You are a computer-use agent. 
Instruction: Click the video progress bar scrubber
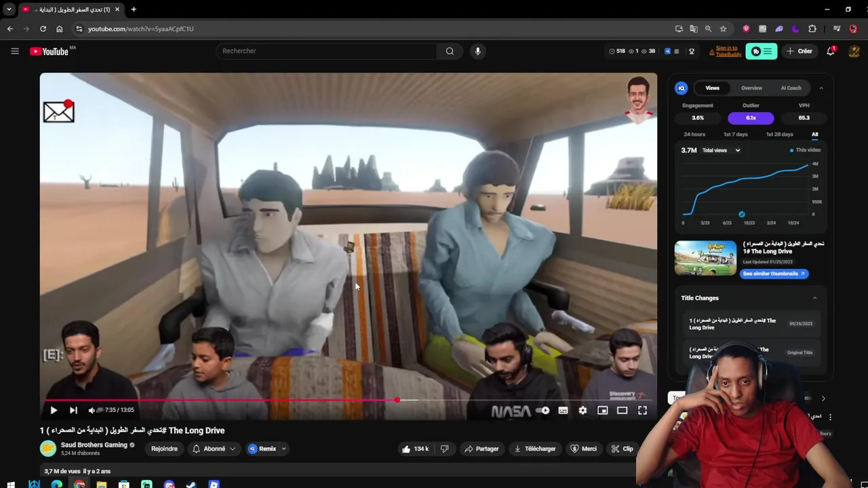(397, 400)
